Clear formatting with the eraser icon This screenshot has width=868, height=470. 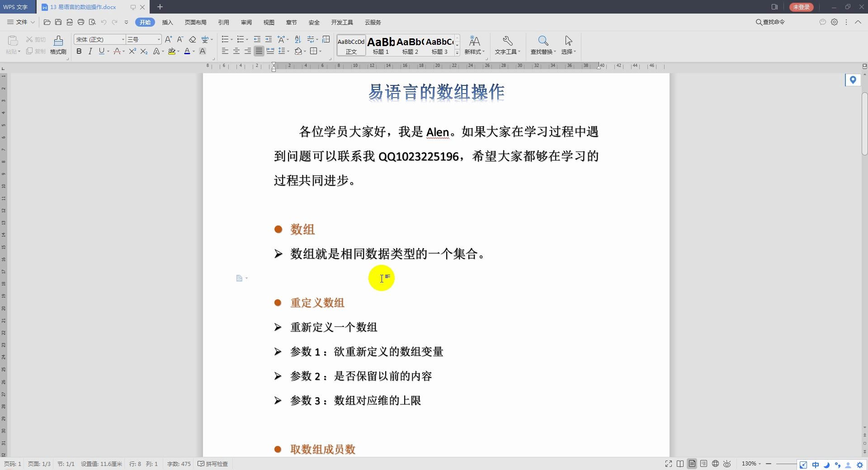tap(193, 39)
